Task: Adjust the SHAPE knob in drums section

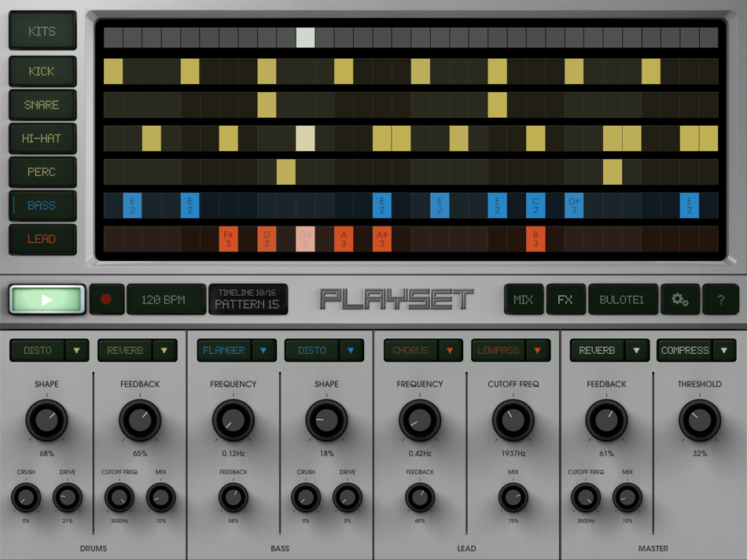Action: [47, 420]
